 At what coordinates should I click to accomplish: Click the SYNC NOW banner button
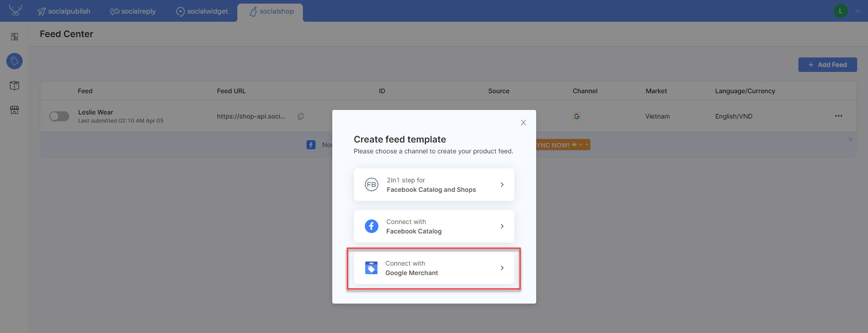click(563, 145)
